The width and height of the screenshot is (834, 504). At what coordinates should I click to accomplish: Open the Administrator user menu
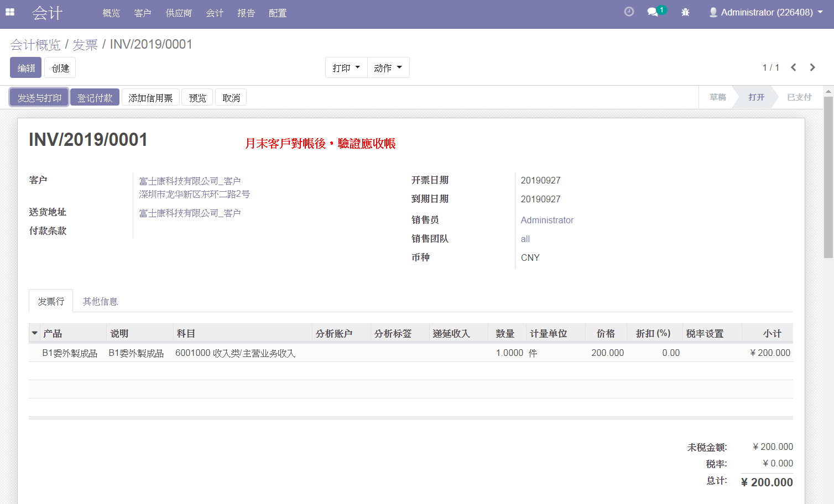point(766,12)
